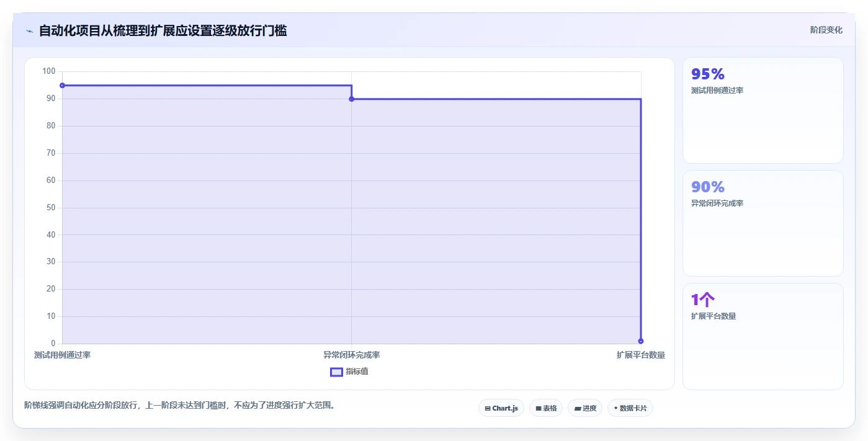Click the lightning icon beside the chart title
This screenshot has height=441, width=868.
pyautogui.click(x=30, y=30)
